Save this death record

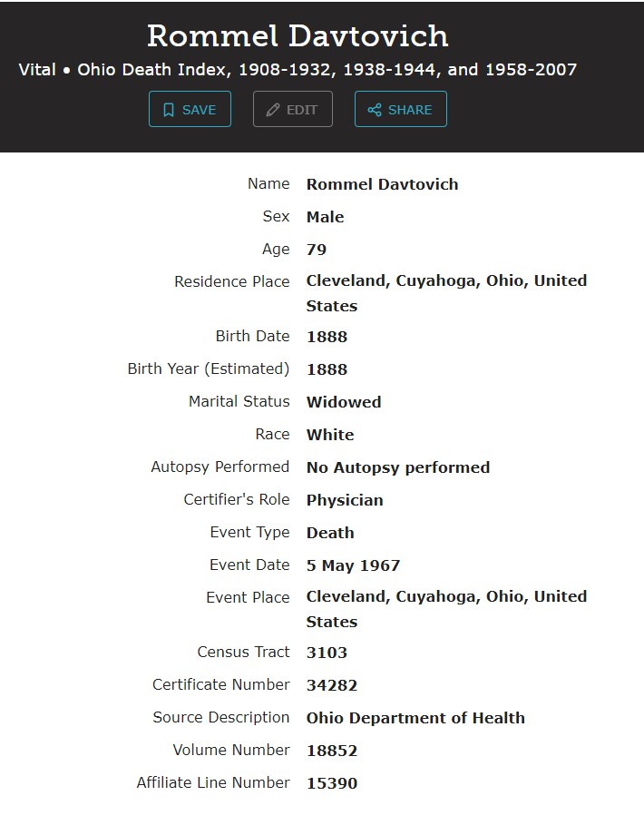pos(190,109)
